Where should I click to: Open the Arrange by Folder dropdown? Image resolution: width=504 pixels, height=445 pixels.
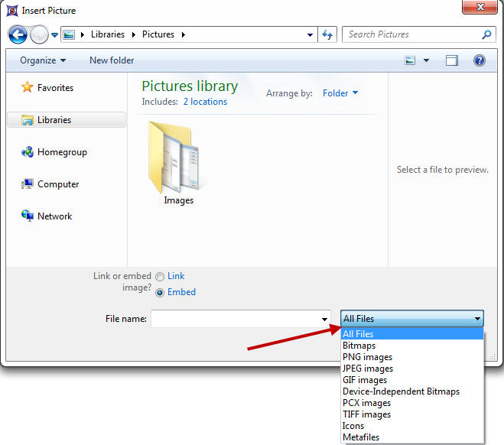click(x=340, y=93)
